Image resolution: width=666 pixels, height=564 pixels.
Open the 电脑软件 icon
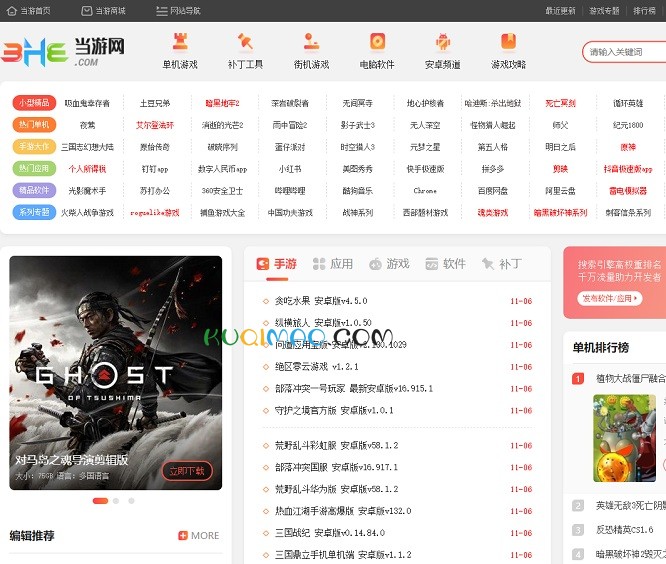click(x=377, y=42)
